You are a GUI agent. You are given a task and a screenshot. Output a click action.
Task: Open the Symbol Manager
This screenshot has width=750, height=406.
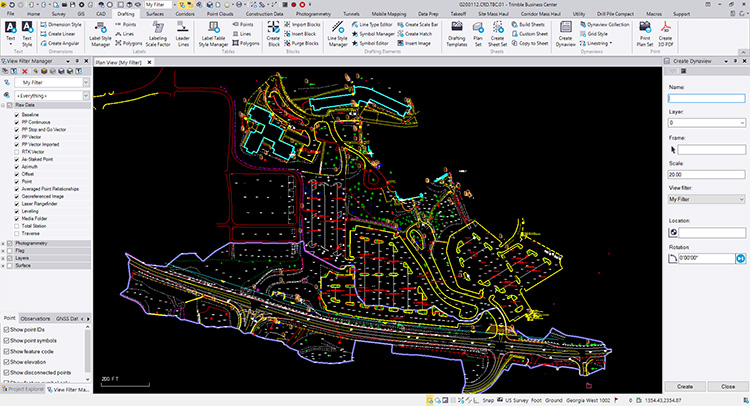pyautogui.click(x=373, y=34)
